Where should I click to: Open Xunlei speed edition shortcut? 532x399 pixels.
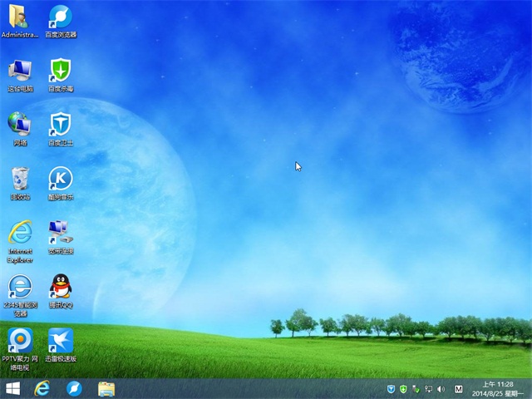[60, 341]
